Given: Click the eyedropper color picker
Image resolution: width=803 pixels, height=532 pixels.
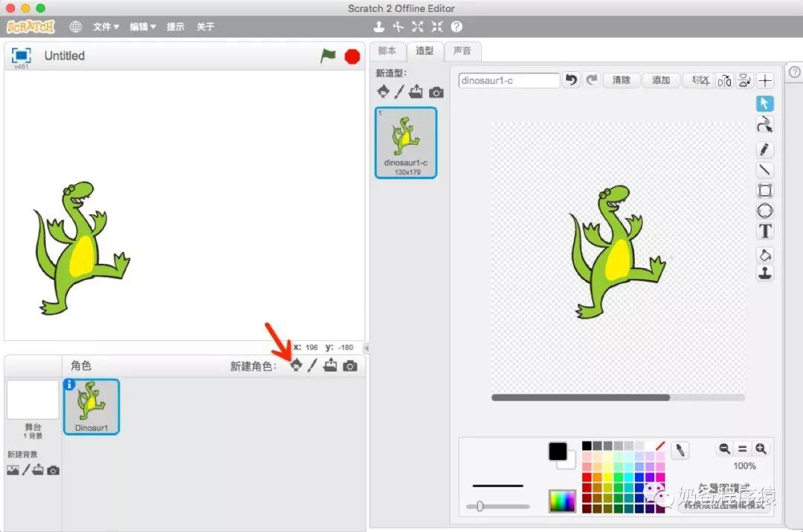Looking at the screenshot, I should pos(680,450).
